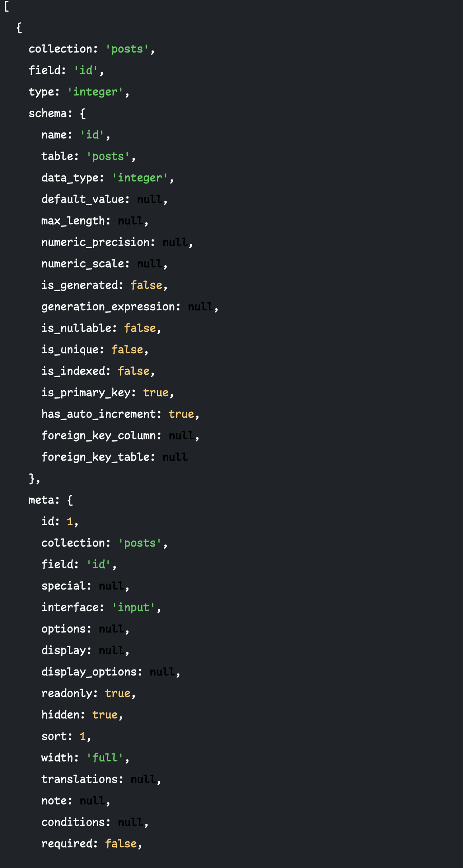Click the readonly true value
This screenshot has width=463, height=868.
[117, 693]
